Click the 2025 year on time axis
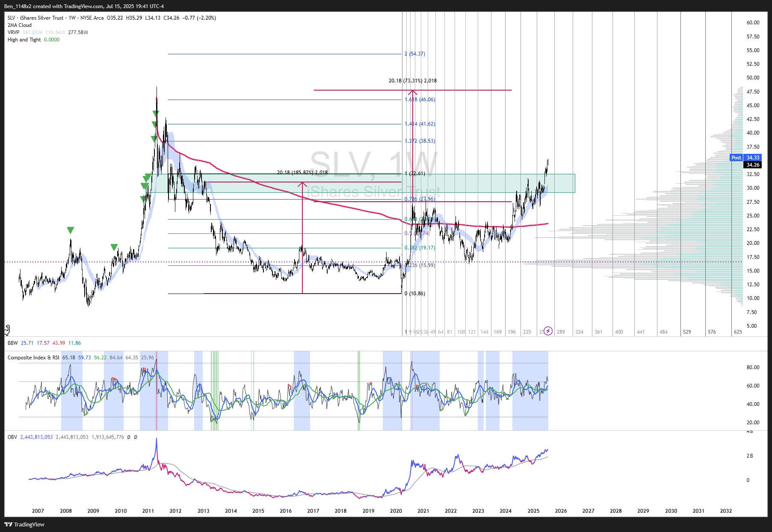Screen dimensions: 772x532 533,511
